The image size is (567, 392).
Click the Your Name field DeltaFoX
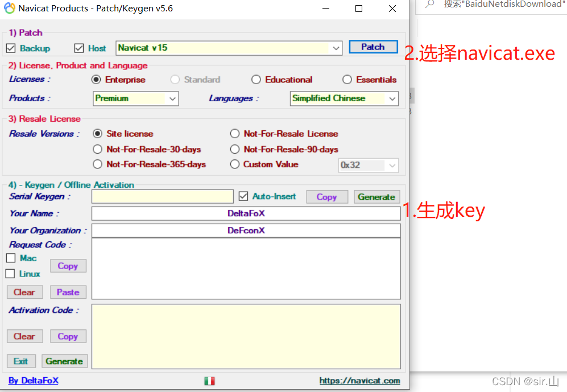(x=246, y=213)
